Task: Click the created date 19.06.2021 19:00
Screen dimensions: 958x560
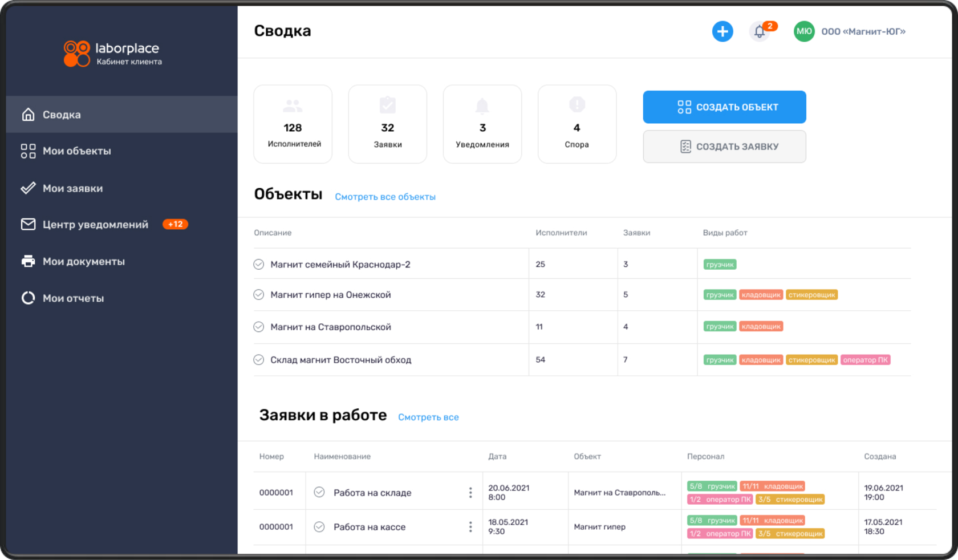Action: click(x=883, y=493)
